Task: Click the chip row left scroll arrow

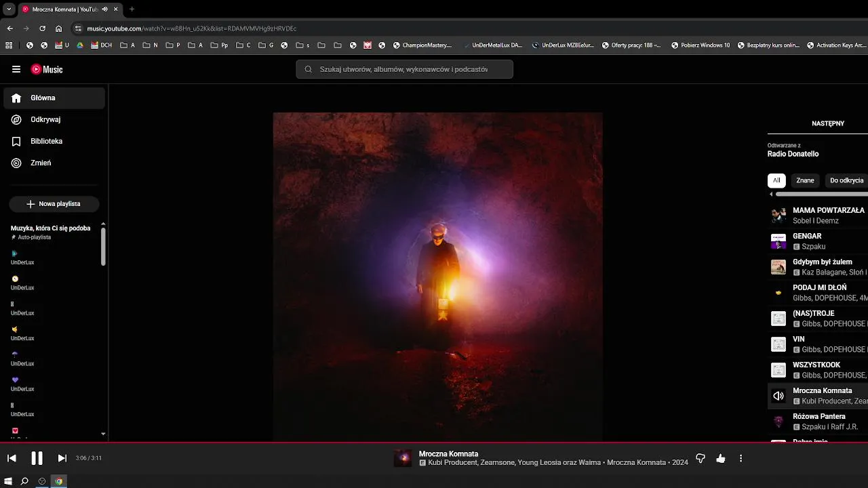Action: (x=771, y=195)
